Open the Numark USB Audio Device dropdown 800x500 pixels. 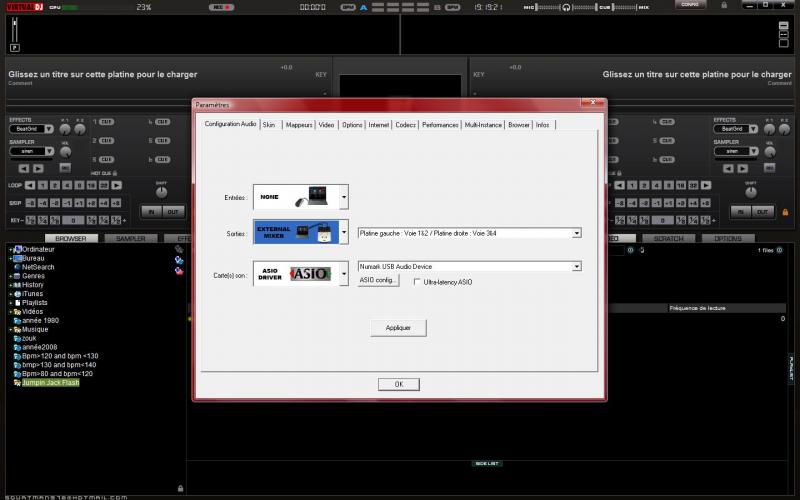(x=577, y=267)
